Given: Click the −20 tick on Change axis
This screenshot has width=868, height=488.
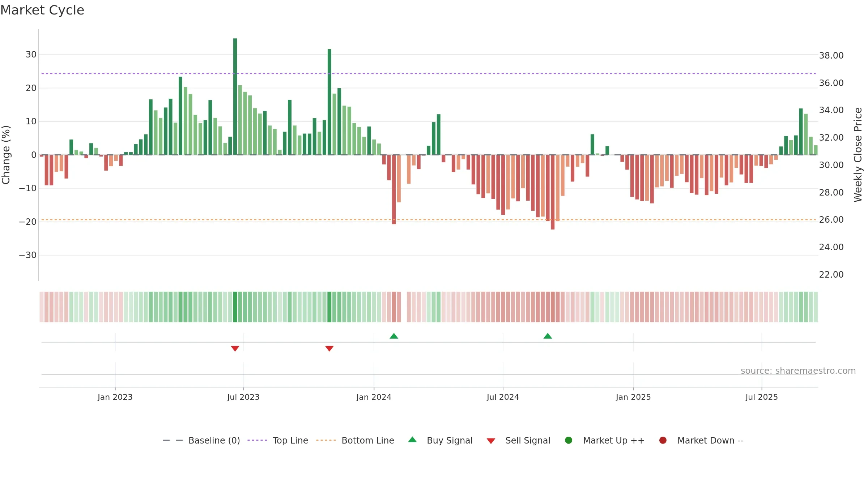Looking at the screenshot, I should 28,222.
